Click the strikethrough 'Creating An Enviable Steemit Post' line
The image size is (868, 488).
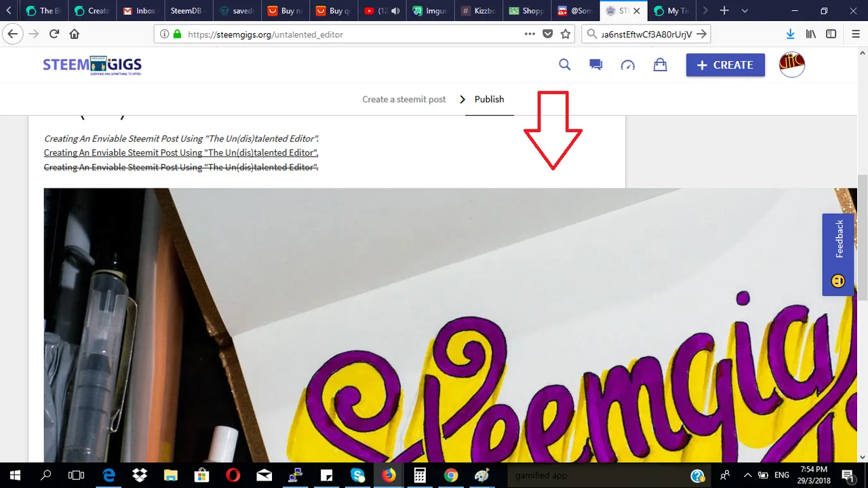(181, 167)
